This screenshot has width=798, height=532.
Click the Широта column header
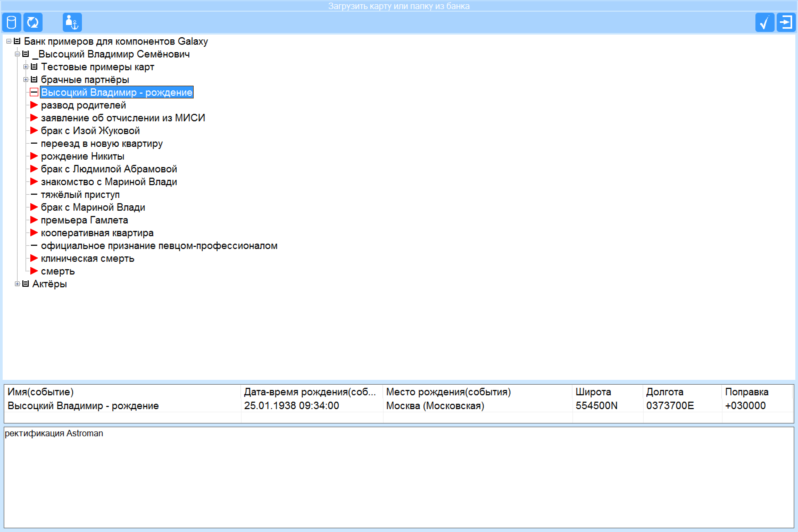pos(607,392)
